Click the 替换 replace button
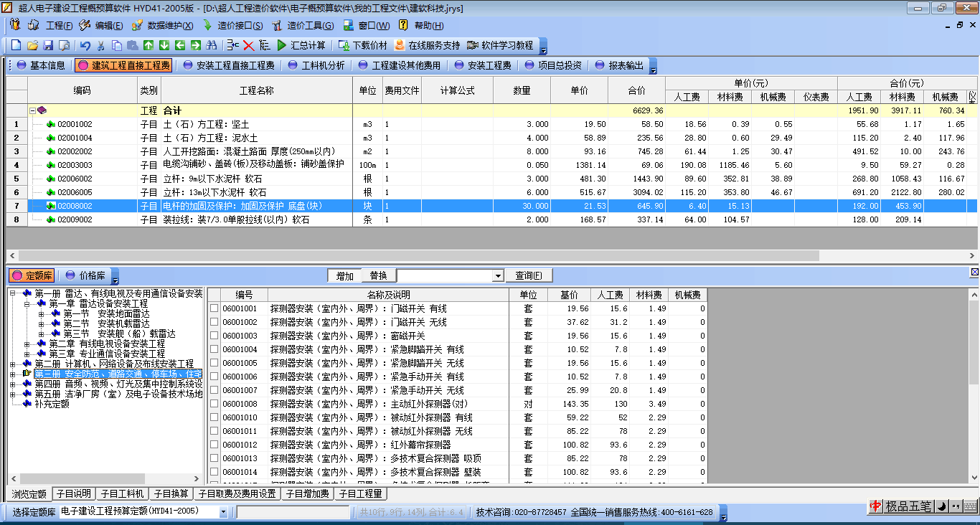The width and height of the screenshot is (980, 525). tap(378, 275)
